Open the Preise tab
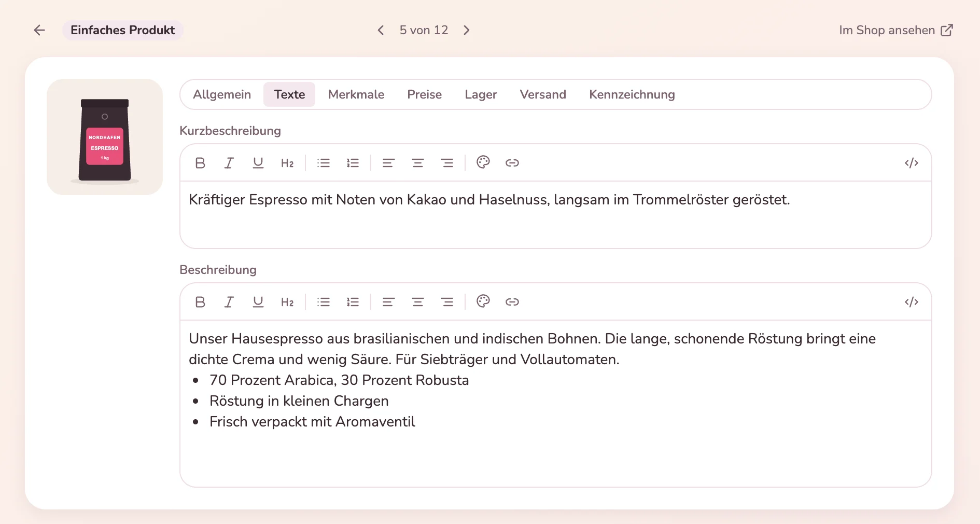This screenshot has width=980, height=524. pyautogui.click(x=425, y=94)
